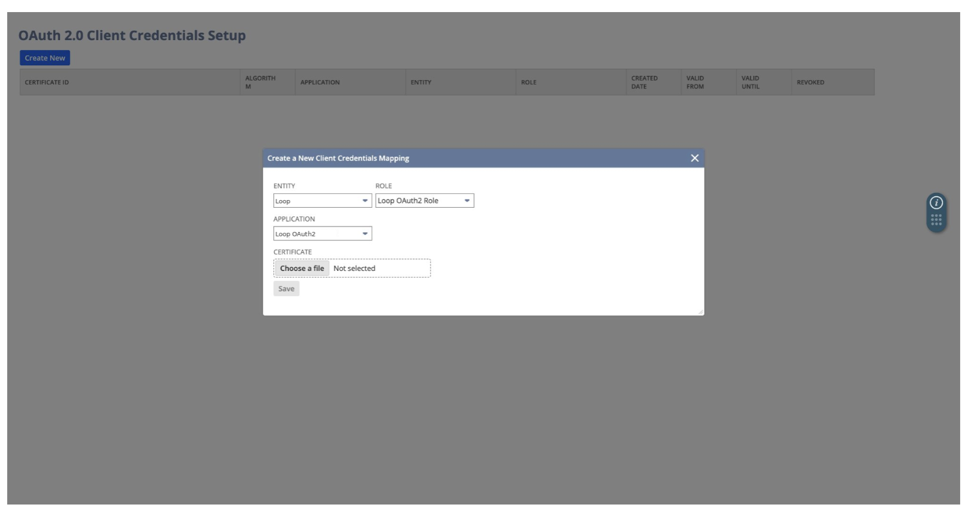Expand the Role dropdown
This screenshot has width=980, height=521.
(x=424, y=201)
